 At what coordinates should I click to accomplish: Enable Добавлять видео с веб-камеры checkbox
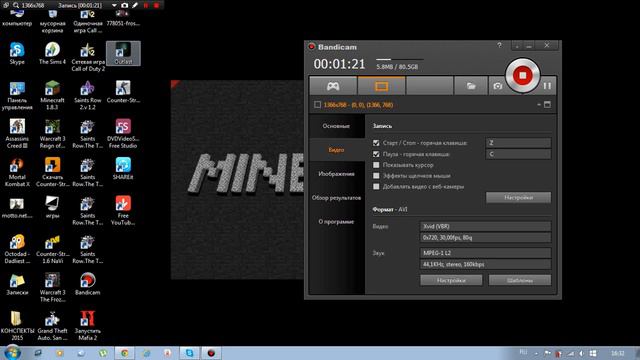point(376,187)
